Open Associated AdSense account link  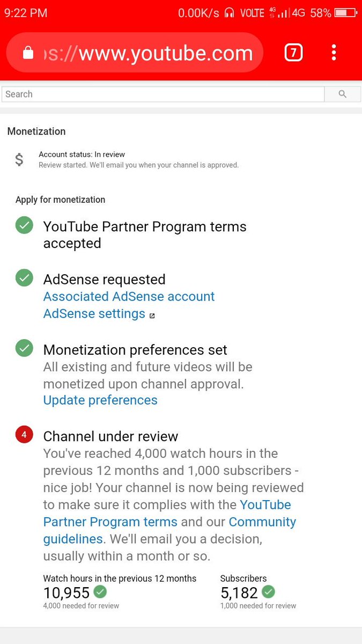[129, 297]
